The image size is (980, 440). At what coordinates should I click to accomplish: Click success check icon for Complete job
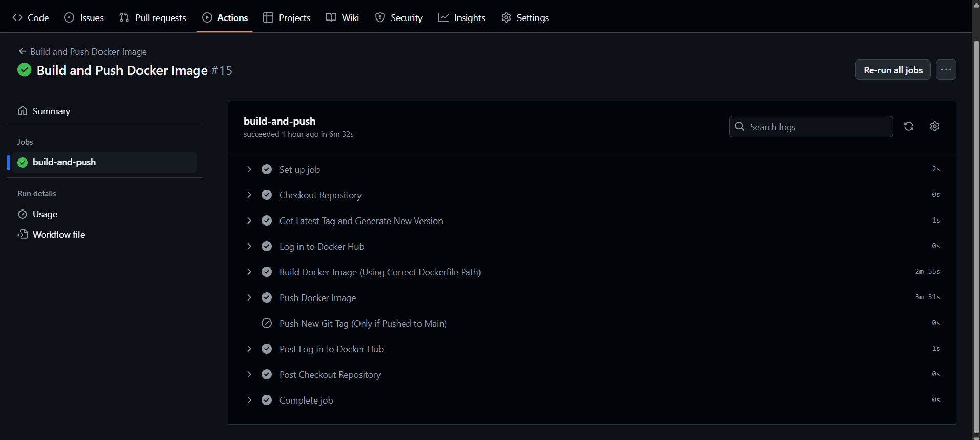[267, 400]
